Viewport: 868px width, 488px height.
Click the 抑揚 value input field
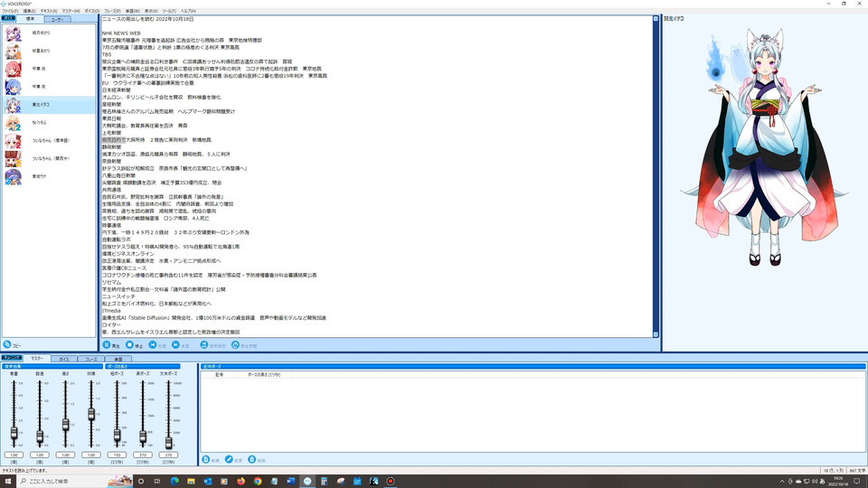pyautogui.click(x=91, y=455)
